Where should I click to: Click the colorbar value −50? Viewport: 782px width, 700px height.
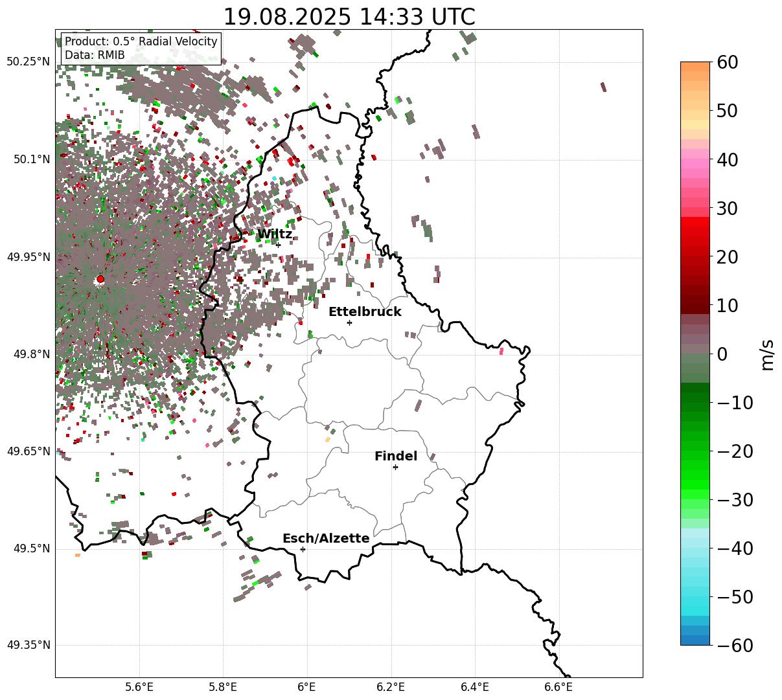click(x=735, y=596)
